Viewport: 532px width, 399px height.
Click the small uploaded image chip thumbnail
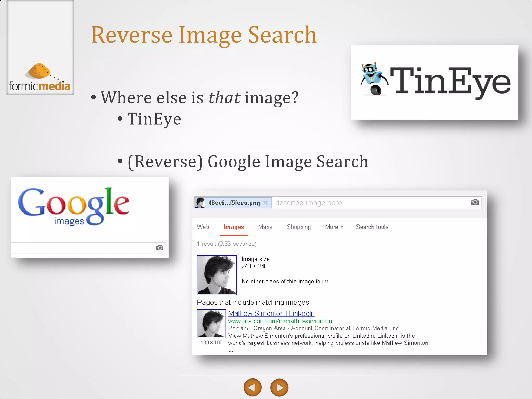[200, 203]
